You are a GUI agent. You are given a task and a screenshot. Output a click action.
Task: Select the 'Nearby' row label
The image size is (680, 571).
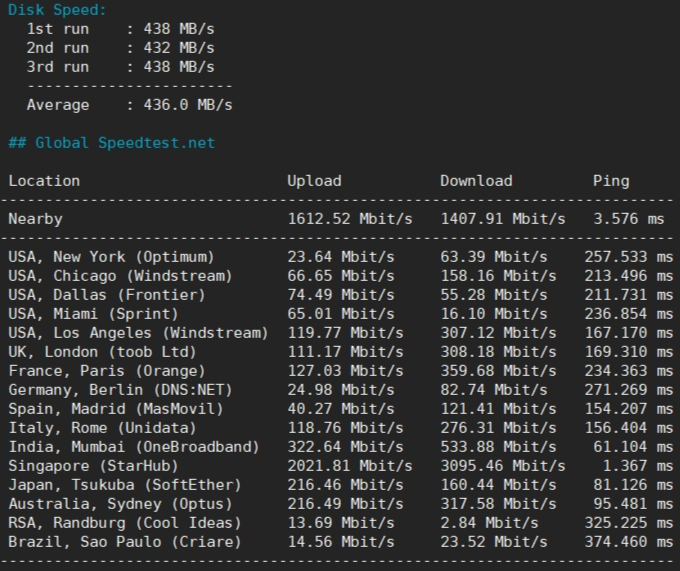[x=35, y=219]
